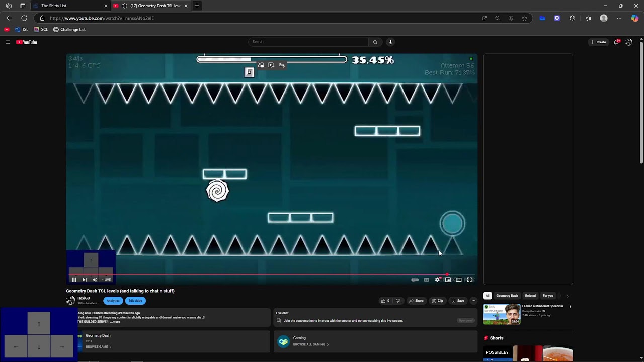Close The Shitty List tab
The width and height of the screenshot is (644, 362).
point(106,6)
